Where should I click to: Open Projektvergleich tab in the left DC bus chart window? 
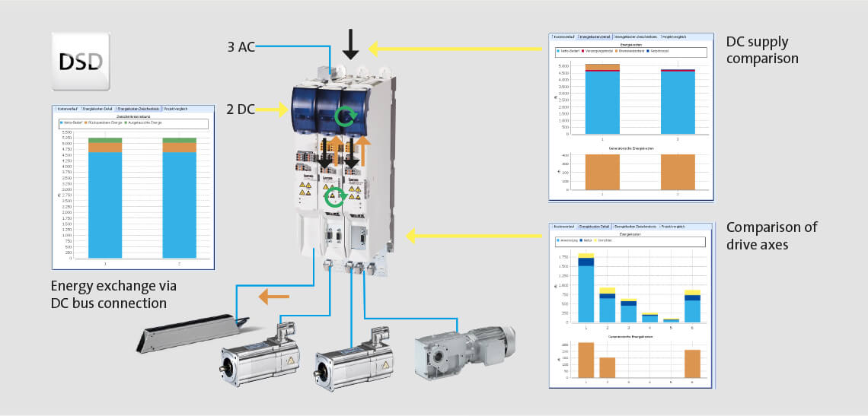pos(175,109)
